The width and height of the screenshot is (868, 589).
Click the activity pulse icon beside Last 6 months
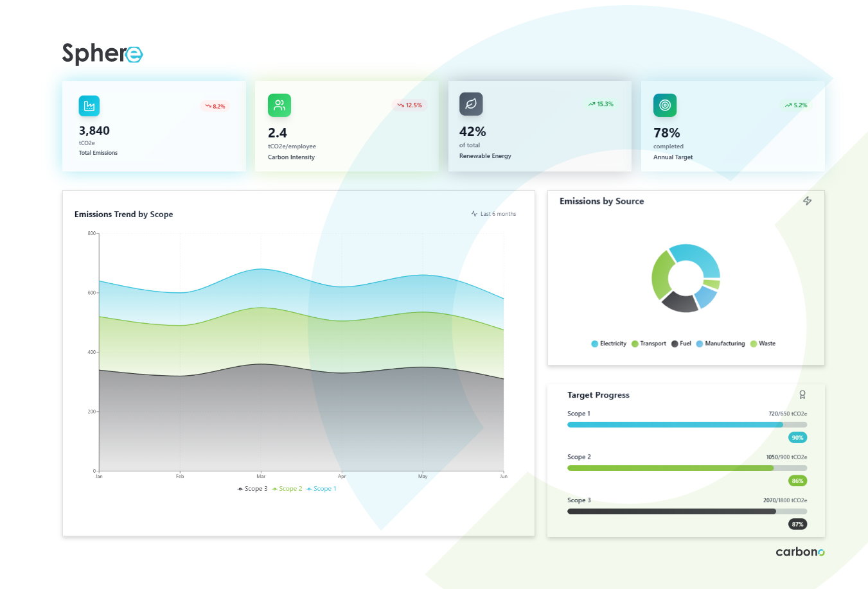[x=474, y=214]
